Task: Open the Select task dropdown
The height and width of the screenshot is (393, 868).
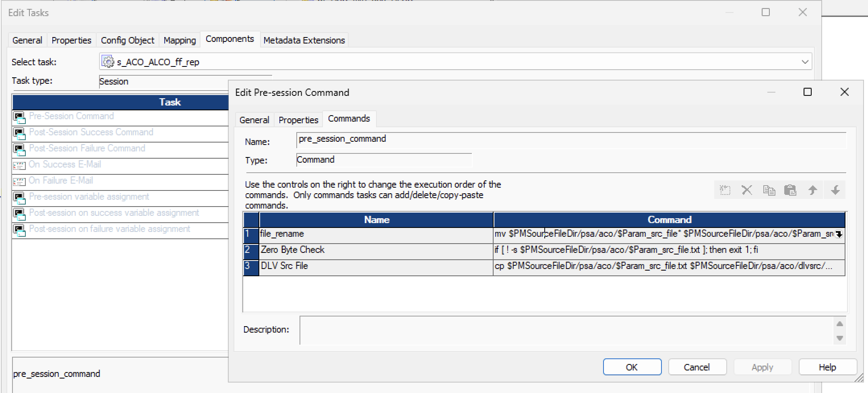Action: coord(805,62)
